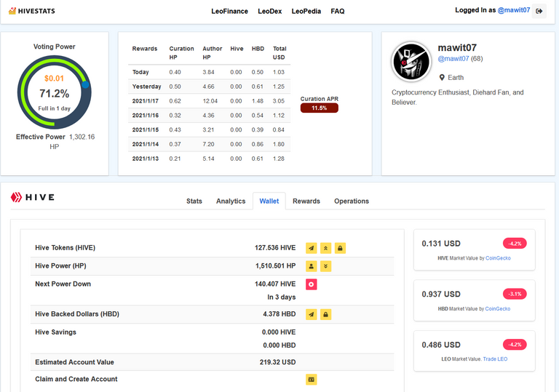Open the Stats tab
Viewport: 559px width, 392px height.
coord(194,201)
